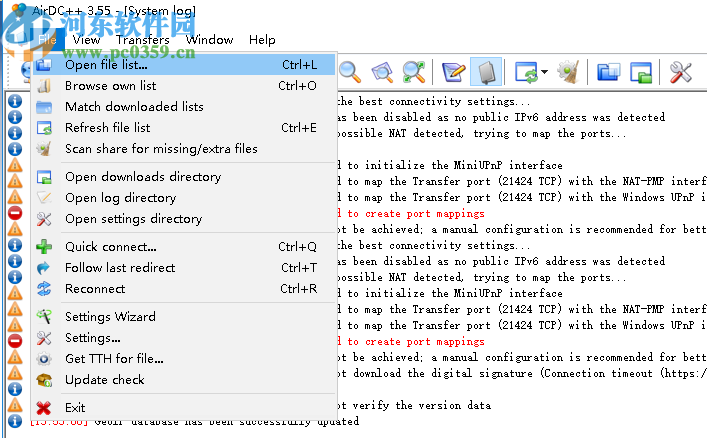Click the open file list toolbar icon
The image size is (707, 438).
pos(608,72)
